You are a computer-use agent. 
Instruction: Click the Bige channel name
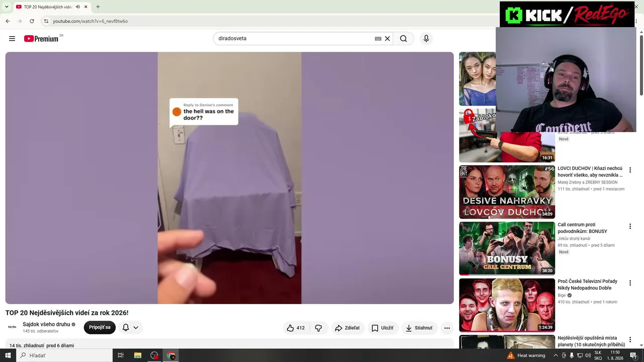[x=562, y=295]
